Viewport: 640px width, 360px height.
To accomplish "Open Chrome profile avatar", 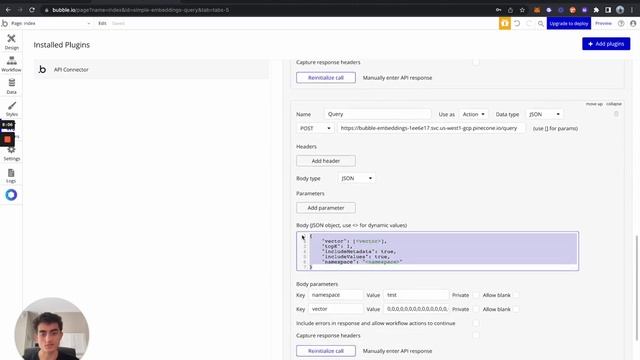I will click(x=620, y=10).
